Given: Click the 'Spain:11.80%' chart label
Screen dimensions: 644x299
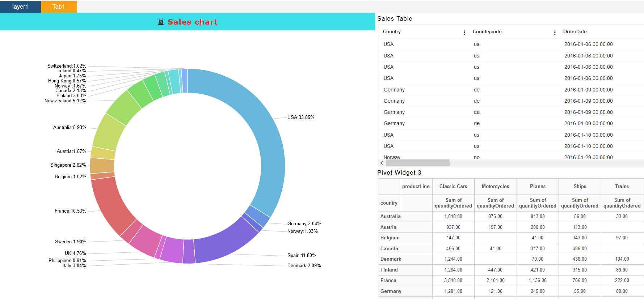Looking at the screenshot, I should [x=302, y=255].
